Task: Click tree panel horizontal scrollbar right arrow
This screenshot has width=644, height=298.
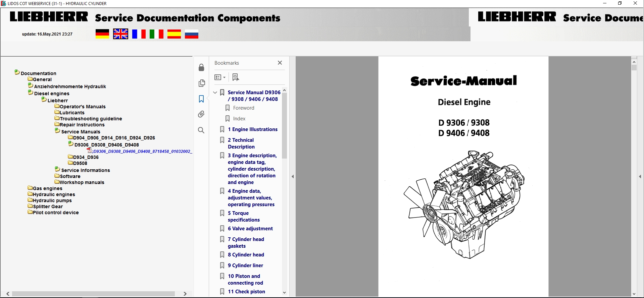Action: (x=185, y=294)
